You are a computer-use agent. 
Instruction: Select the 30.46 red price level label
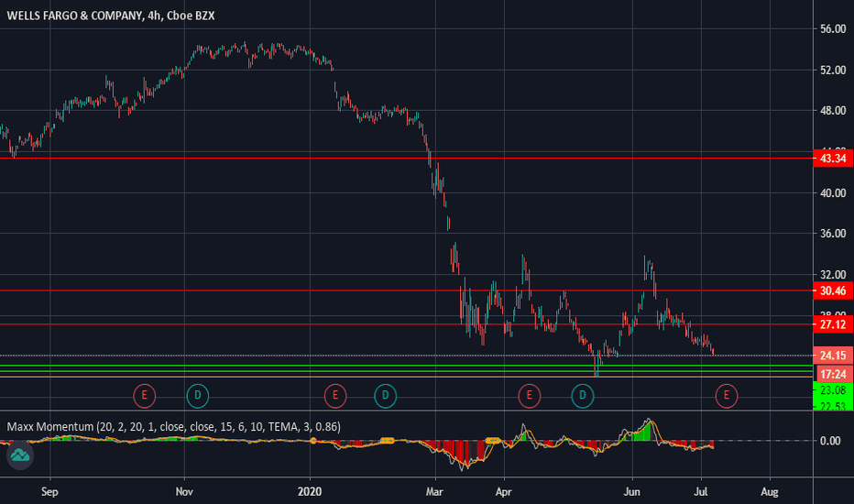[833, 290]
